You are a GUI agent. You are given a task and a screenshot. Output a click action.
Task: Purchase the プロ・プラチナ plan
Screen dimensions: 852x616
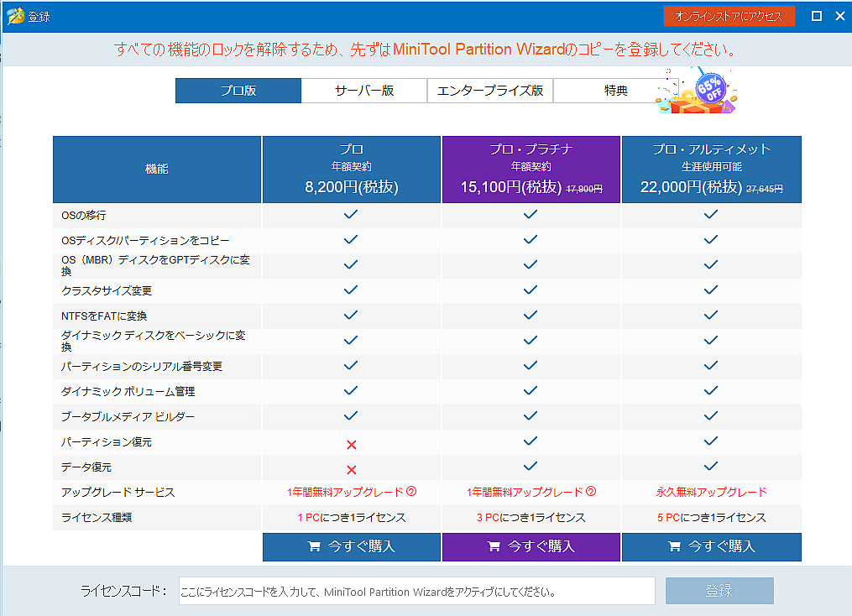coord(531,546)
